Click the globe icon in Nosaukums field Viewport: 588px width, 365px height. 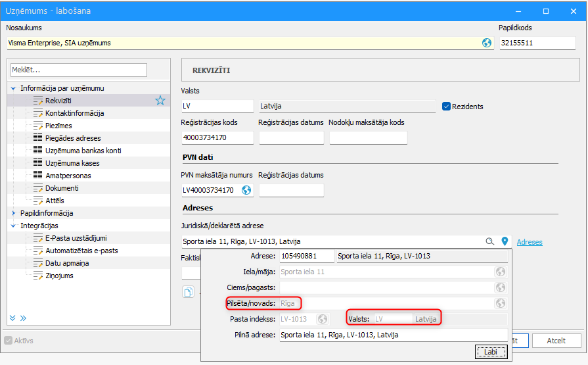(486, 43)
